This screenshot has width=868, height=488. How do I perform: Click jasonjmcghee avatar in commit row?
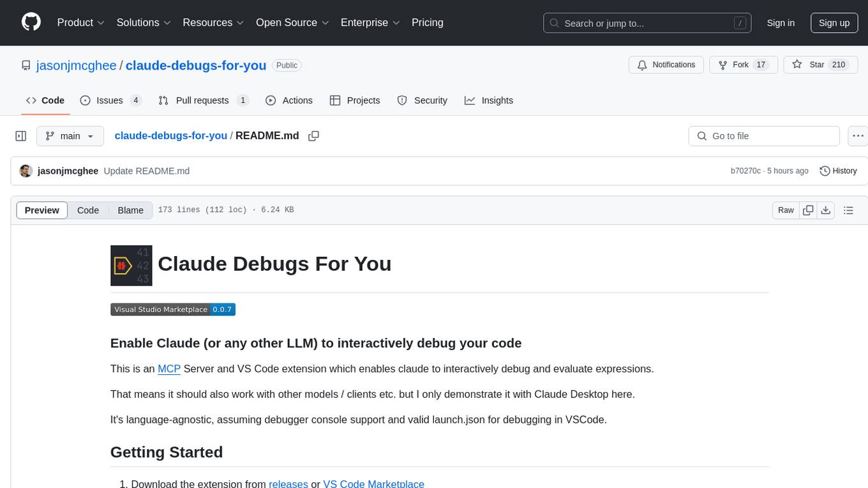26,171
